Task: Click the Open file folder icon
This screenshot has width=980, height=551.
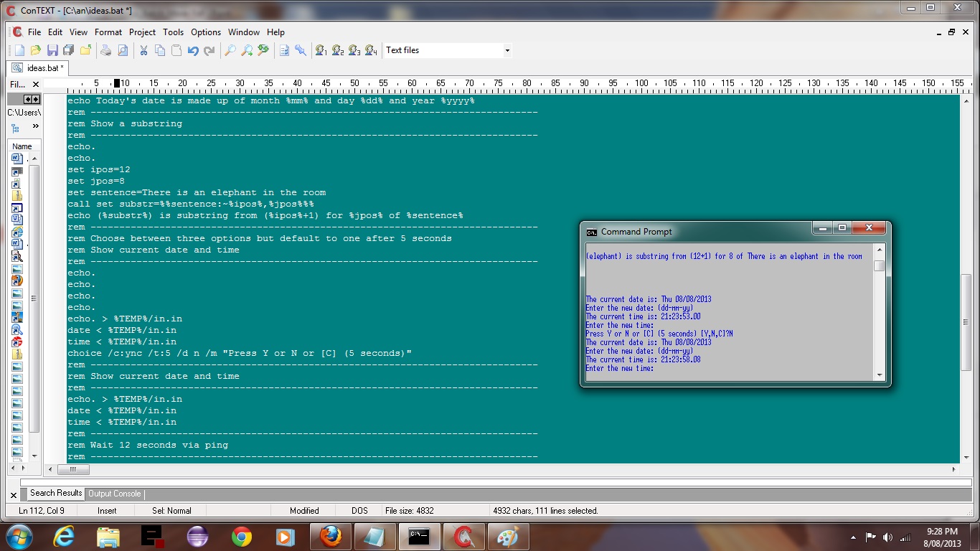Action: (x=36, y=50)
